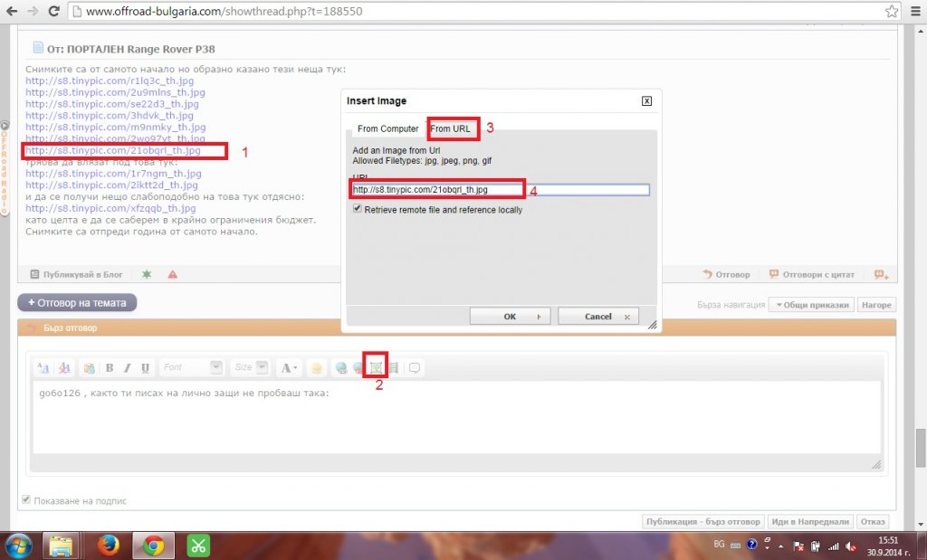The width and height of the screenshot is (927, 560).
Task: Open the smilies picker icon
Action: pos(316,368)
